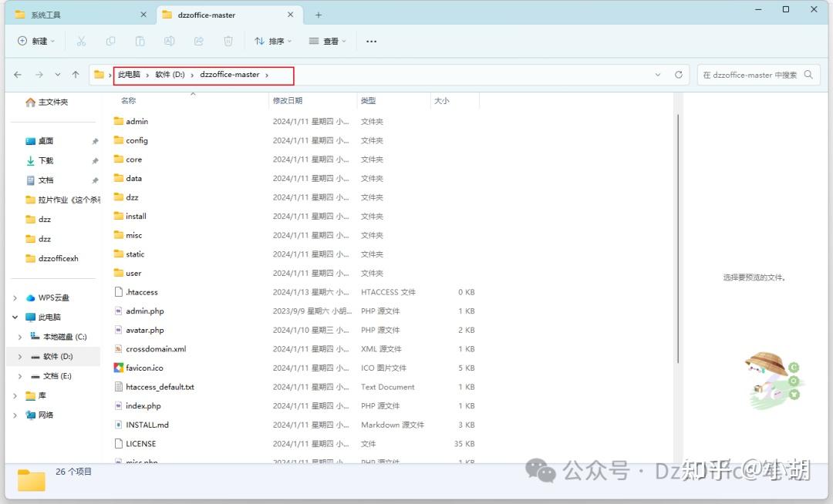
Task: Select the Rename icon in the toolbar
Action: click(169, 41)
